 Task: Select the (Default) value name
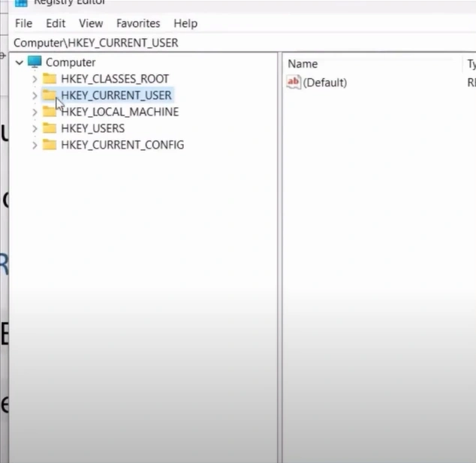325,83
